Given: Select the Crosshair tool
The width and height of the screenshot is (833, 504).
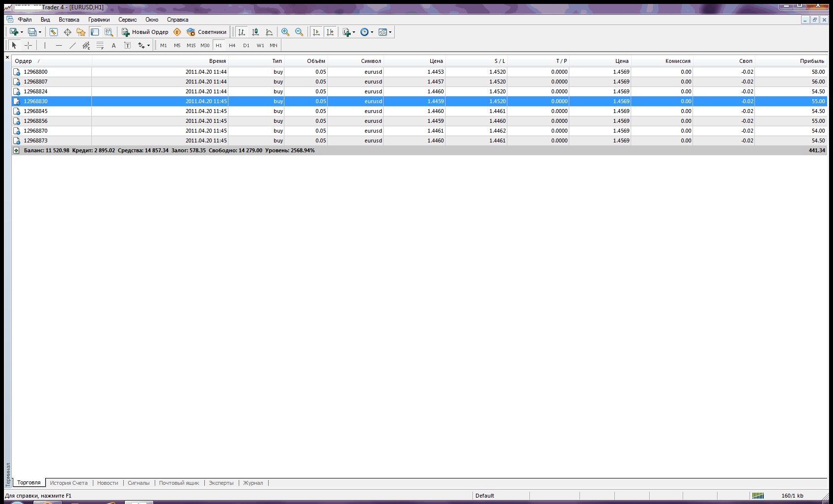Looking at the screenshot, I should point(28,45).
